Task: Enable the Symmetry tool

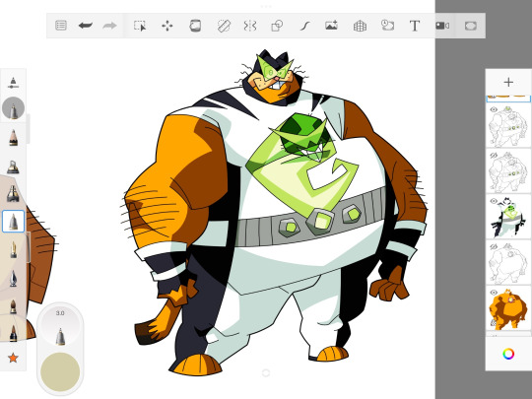Action: click(250, 26)
